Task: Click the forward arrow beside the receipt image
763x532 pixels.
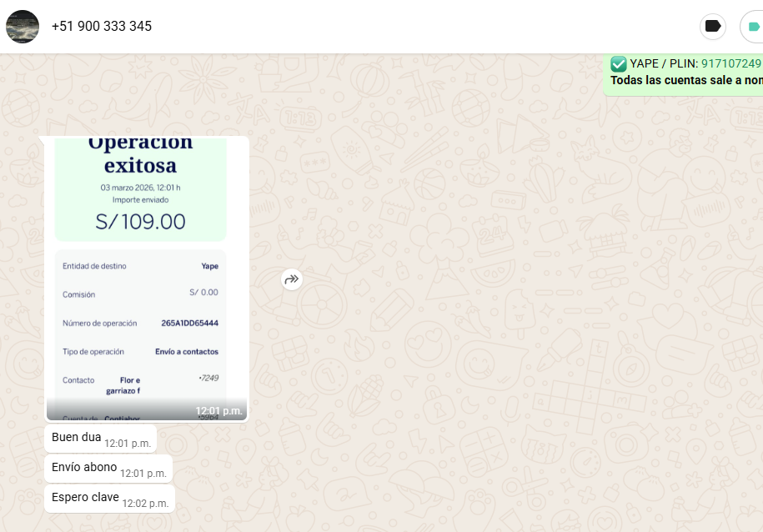Action: pyautogui.click(x=291, y=280)
